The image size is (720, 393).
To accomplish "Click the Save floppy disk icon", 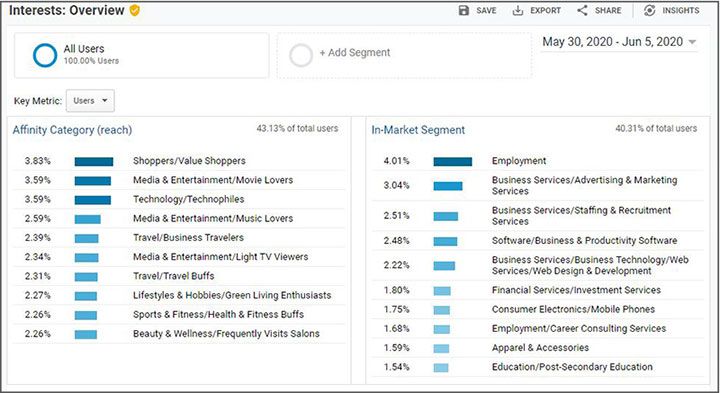I will pyautogui.click(x=464, y=10).
